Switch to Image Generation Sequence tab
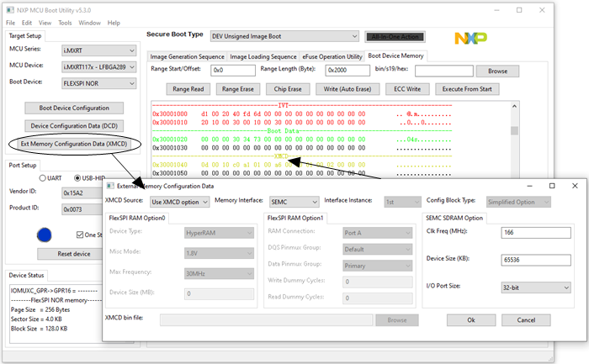 (187, 56)
